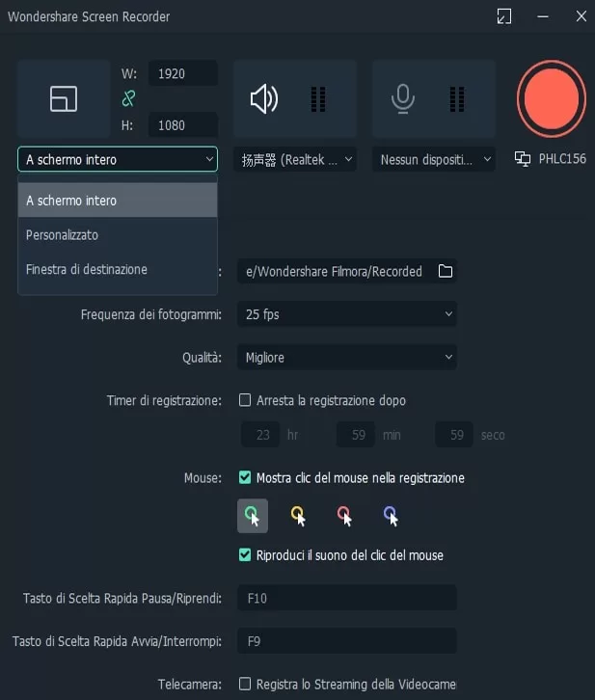Click the microphone icon

click(403, 98)
